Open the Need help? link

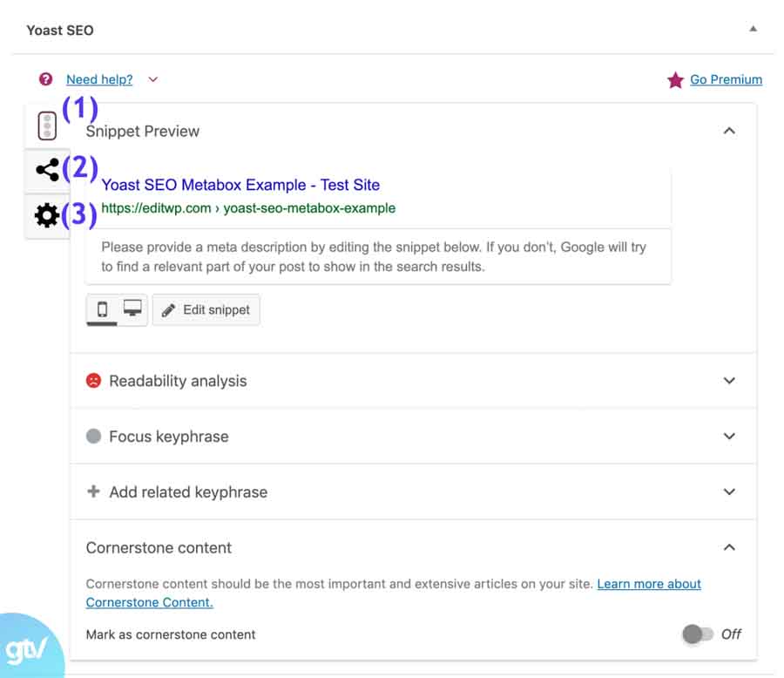point(99,79)
